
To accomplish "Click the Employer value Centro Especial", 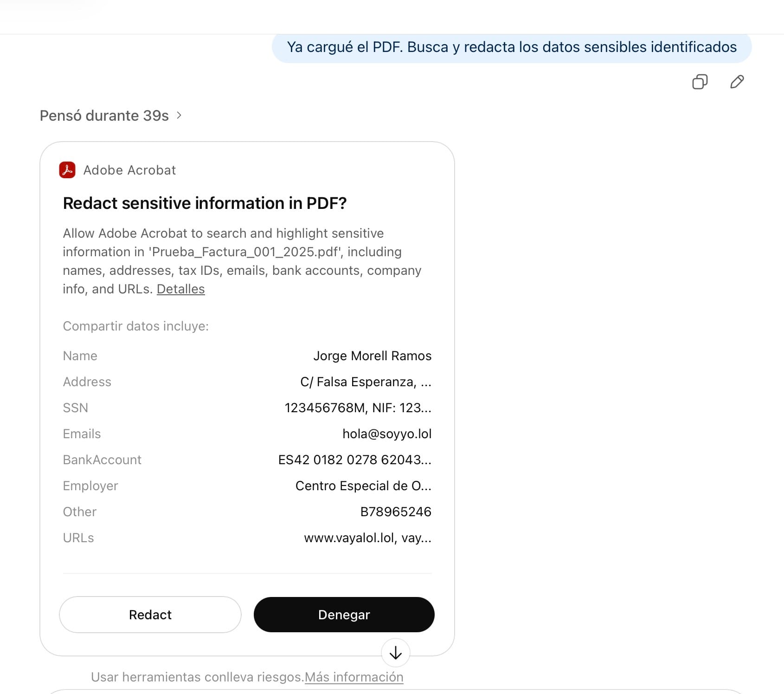I will click(363, 486).
